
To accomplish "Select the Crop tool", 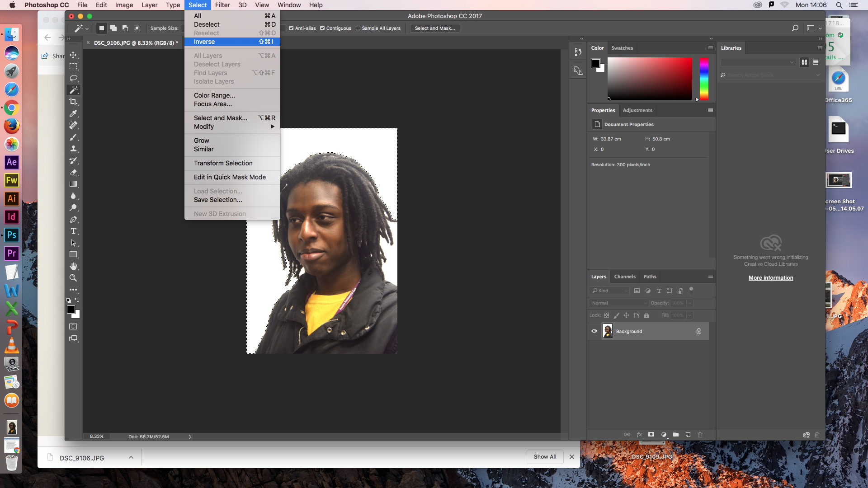I will pos(73,102).
